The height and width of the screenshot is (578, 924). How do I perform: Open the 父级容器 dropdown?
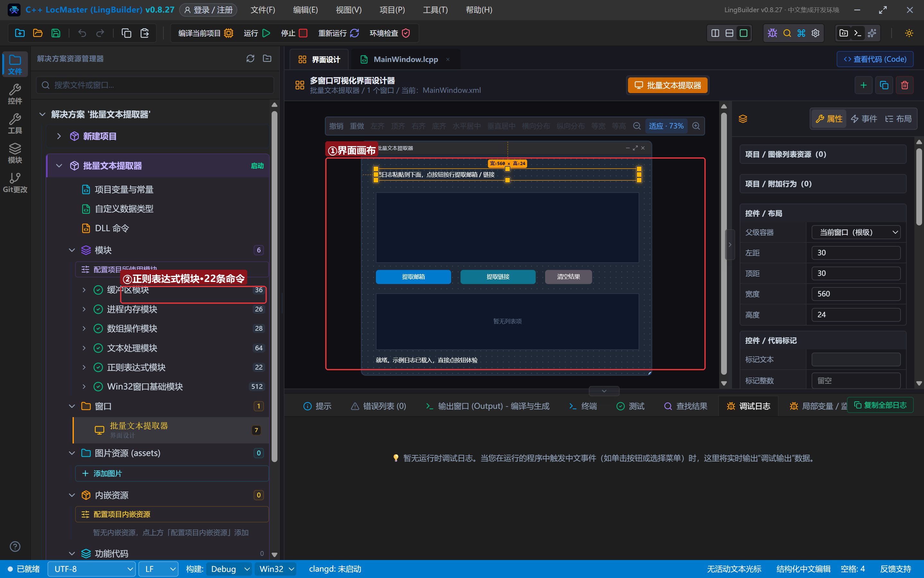click(856, 232)
